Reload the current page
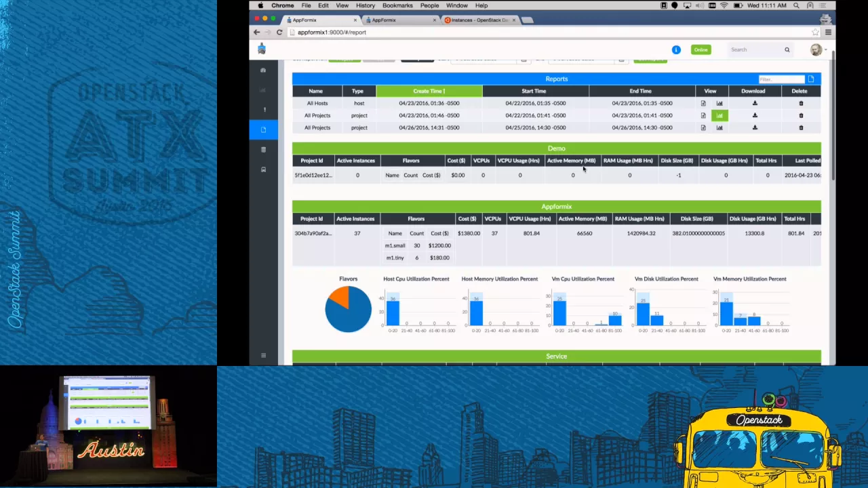This screenshot has width=868, height=488. tap(279, 32)
